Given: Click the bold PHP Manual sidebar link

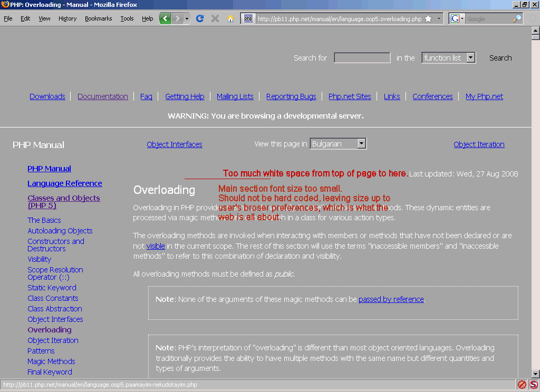Looking at the screenshot, I should click(x=49, y=169).
